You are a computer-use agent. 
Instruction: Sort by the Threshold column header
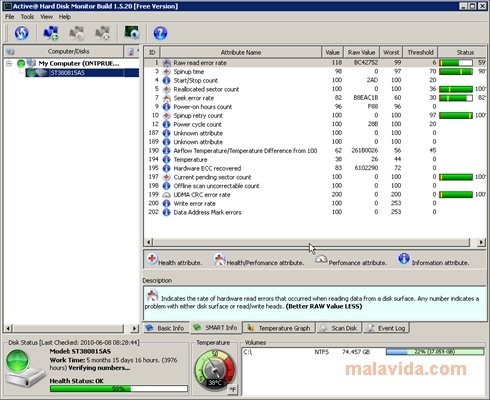420,52
